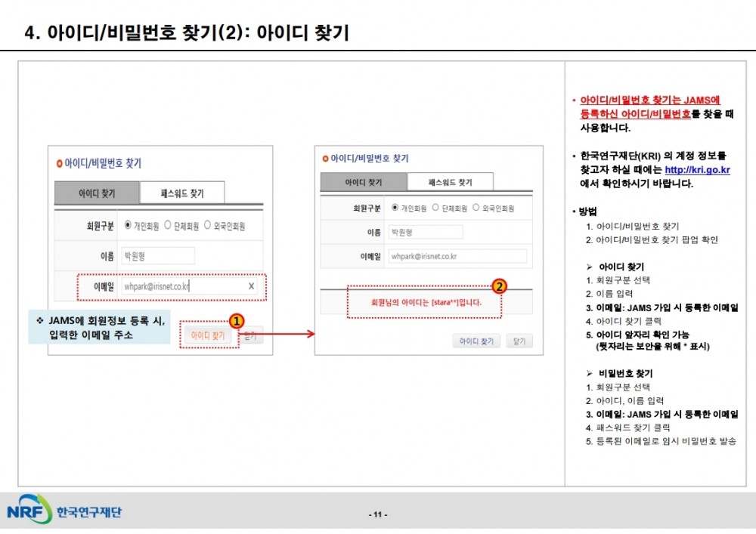This screenshot has width=756, height=534.
Task: Click the 2. 아이디/비밀번호 찾기 팝업 확인 step
Action: tap(652, 239)
